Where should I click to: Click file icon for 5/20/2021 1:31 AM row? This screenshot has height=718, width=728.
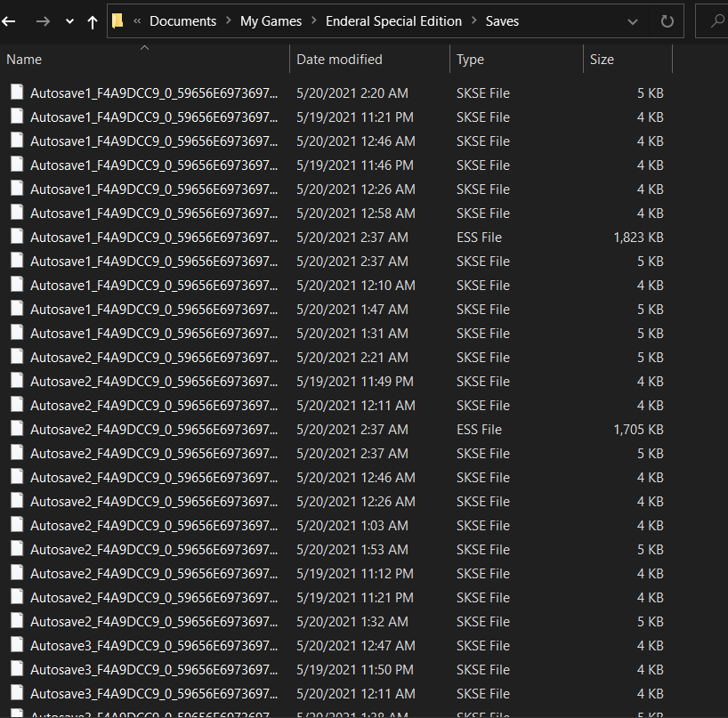17,332
